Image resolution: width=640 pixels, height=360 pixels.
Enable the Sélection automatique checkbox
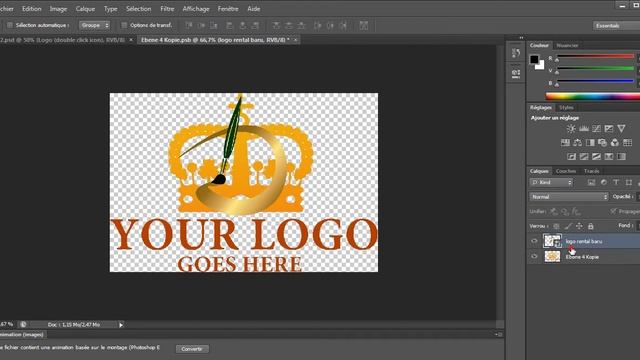click(x=10, y=25)
